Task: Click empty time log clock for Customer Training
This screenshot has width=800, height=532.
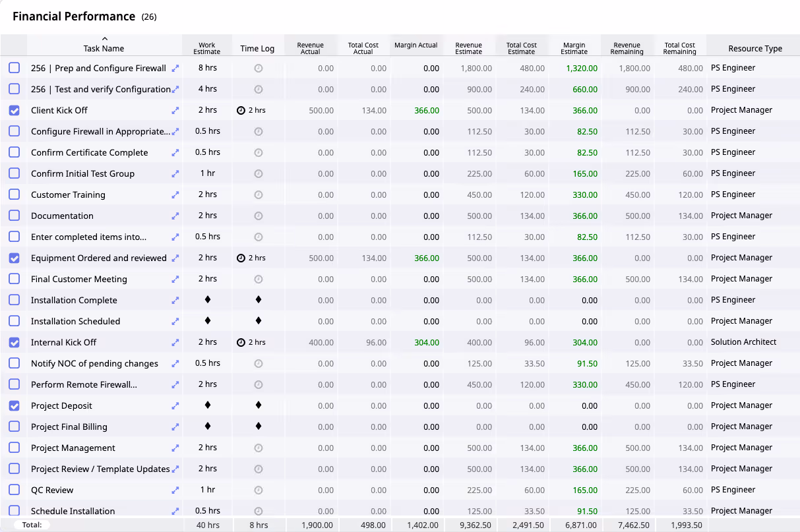Action: 259,195
